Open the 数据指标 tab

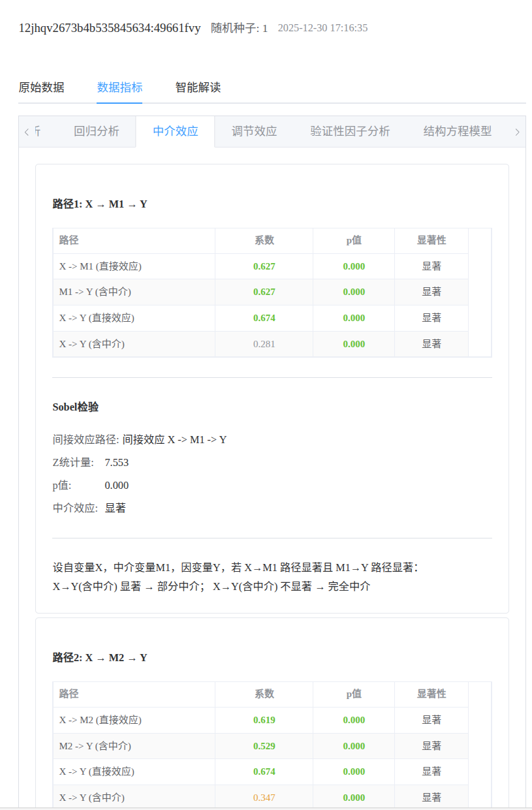click(119, 87)
